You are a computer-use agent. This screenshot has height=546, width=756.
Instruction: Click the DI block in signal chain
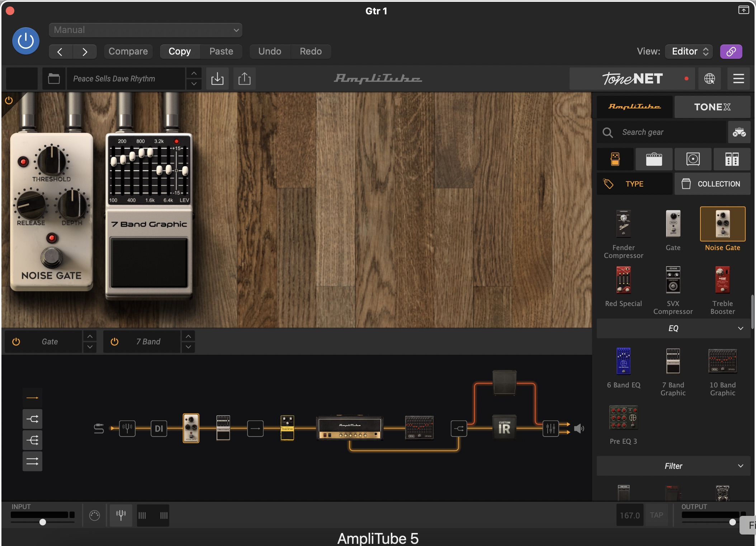(x=159, y=428)
